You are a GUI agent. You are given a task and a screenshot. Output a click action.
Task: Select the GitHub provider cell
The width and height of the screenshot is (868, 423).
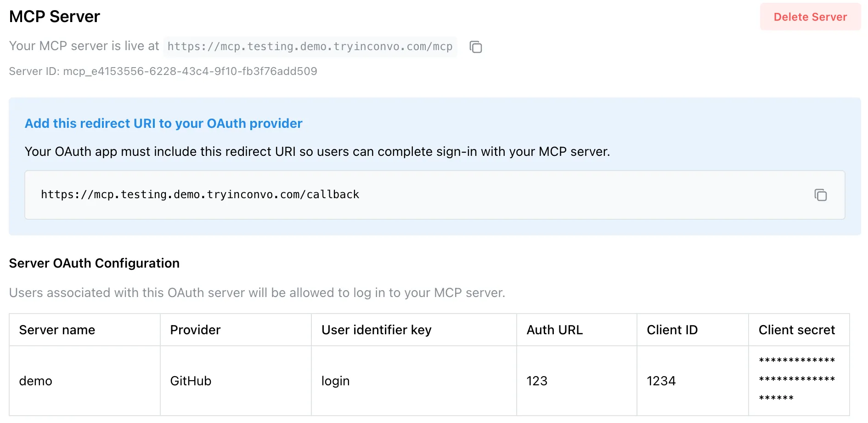(191, 381)
